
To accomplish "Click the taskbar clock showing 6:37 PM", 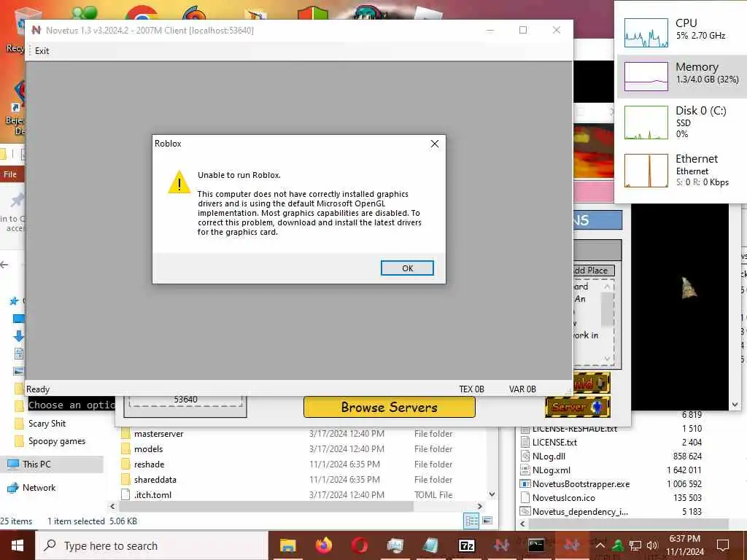I will 684,545.
